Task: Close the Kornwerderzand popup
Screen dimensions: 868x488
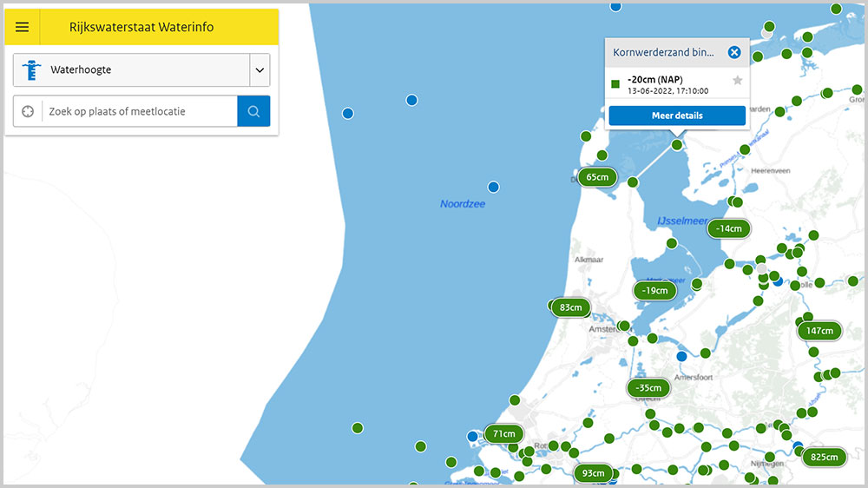Action: (x=734, y=53)
